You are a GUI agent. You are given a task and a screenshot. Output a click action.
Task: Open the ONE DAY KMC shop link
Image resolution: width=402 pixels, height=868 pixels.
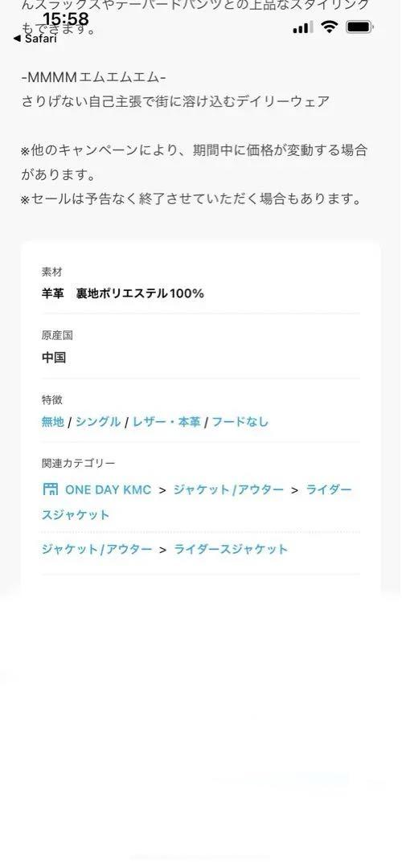(108, 489)
